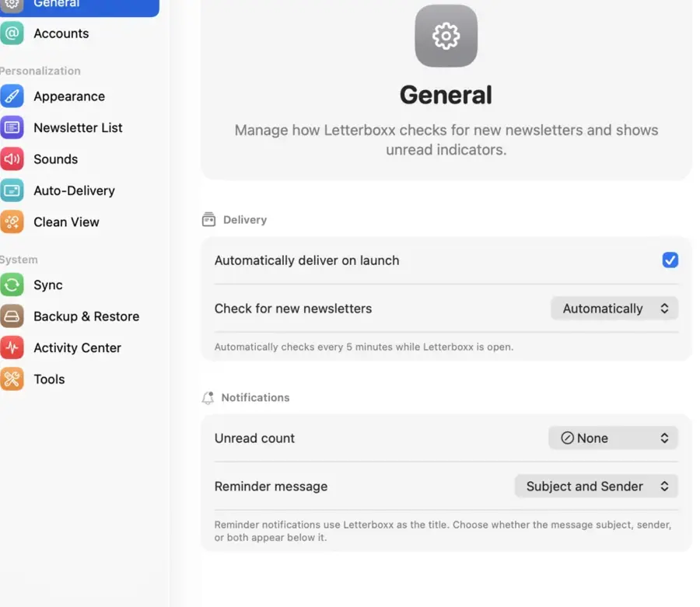The height and width of the screenshot is (607, 700).
Task: Click the Tools wrench icon
Action: click(12, 379)
